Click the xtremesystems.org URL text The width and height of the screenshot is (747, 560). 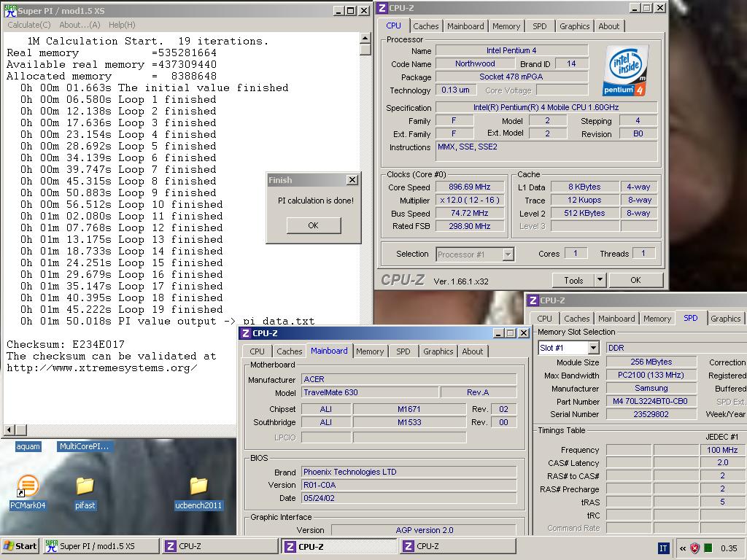pos(102,367)
